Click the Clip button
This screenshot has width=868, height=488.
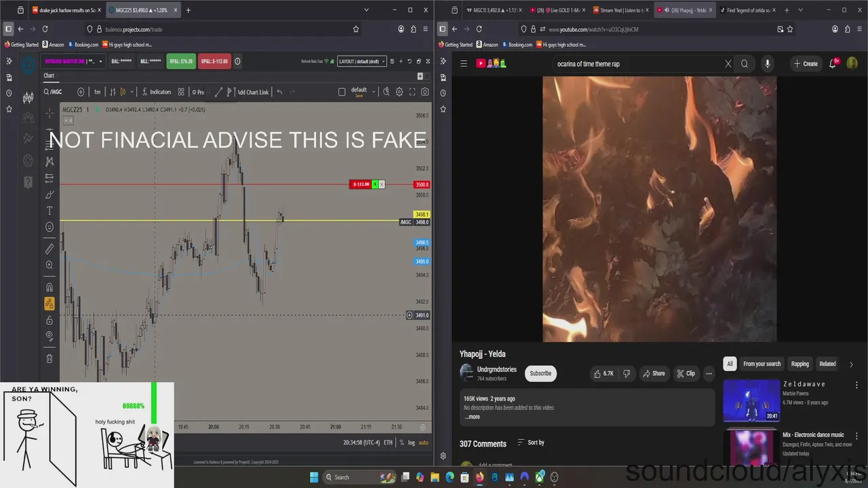686,373
